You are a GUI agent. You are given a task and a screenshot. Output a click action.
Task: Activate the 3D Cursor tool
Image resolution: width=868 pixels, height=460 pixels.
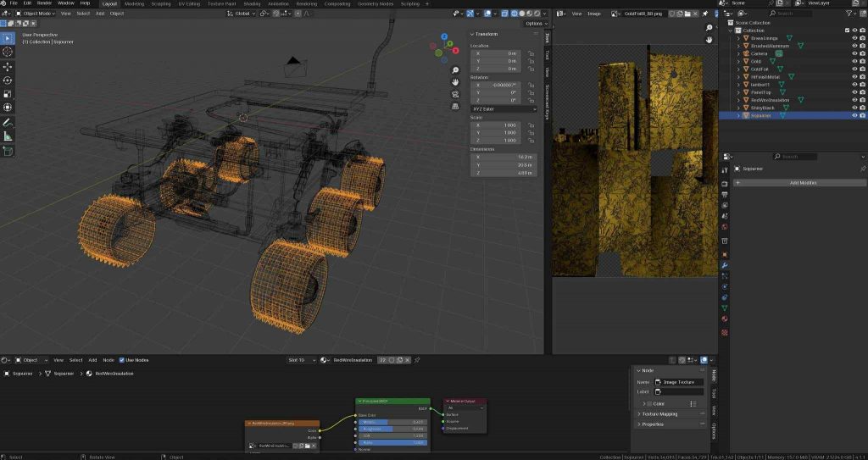(8, 52)
